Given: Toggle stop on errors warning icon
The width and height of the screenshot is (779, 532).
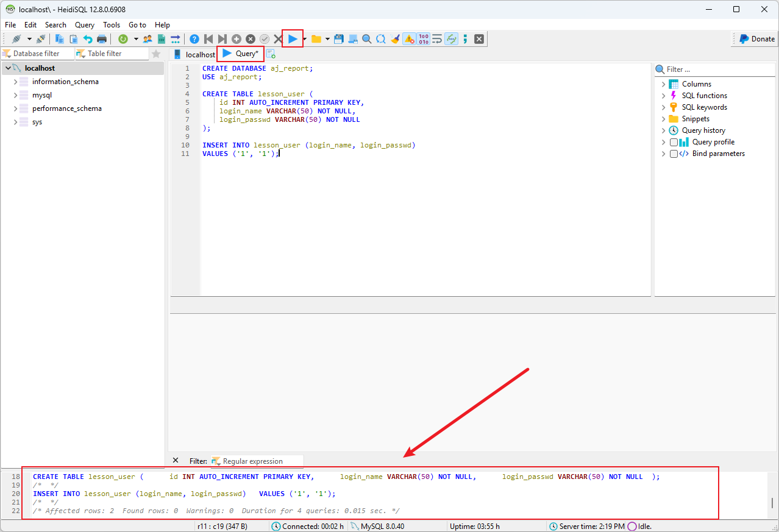Looking at the screenshot, I should 409,39.
